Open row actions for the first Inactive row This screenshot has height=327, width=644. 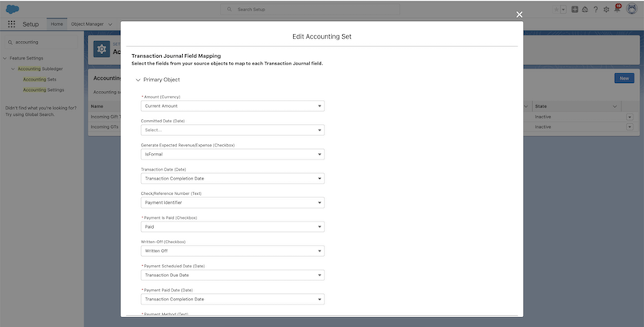click(x=630, y=117)
